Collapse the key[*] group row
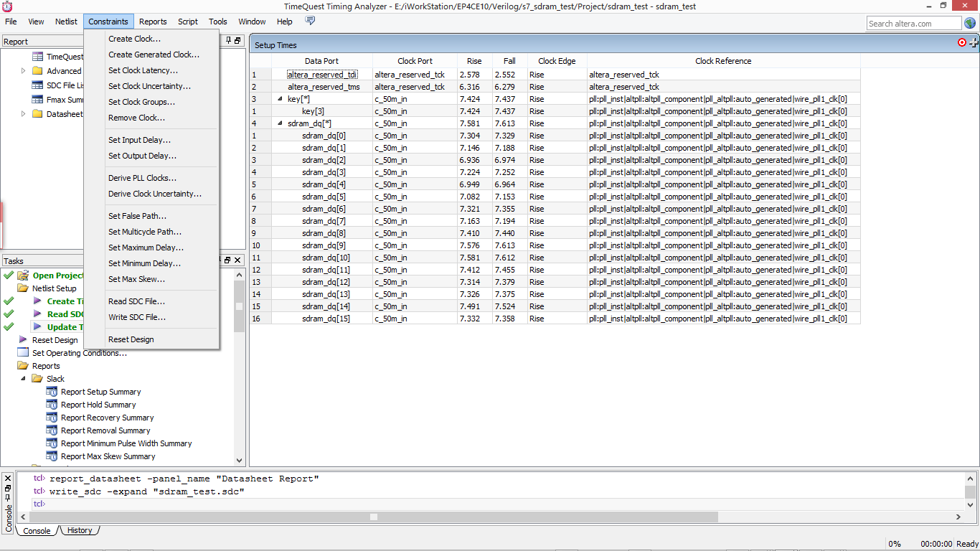 (x=281, y=99)
